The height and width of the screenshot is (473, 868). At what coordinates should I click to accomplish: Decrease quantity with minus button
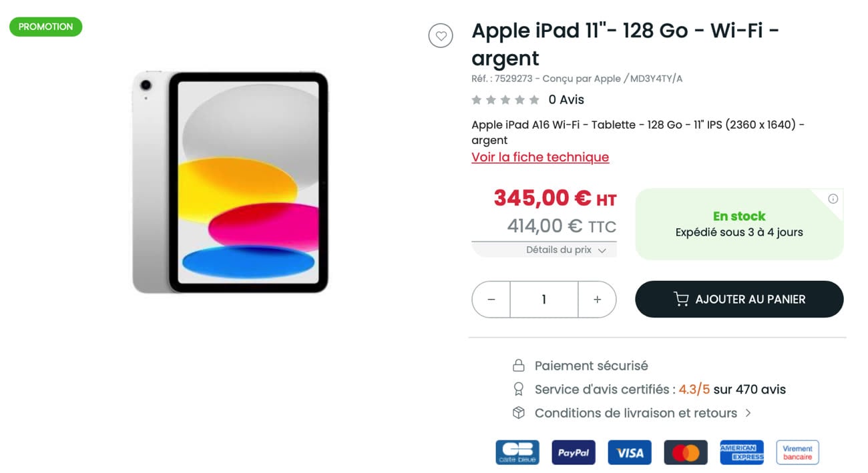coord(491,300)
